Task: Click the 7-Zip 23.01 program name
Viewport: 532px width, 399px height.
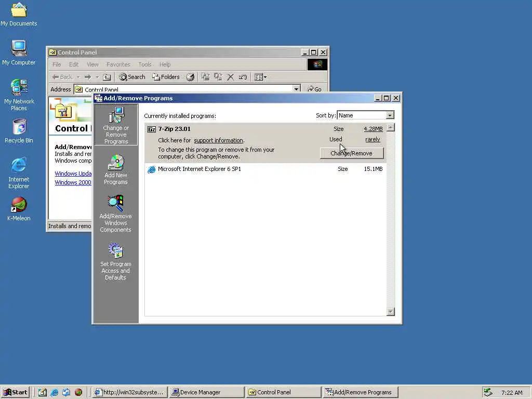Action: click(174, 129)
